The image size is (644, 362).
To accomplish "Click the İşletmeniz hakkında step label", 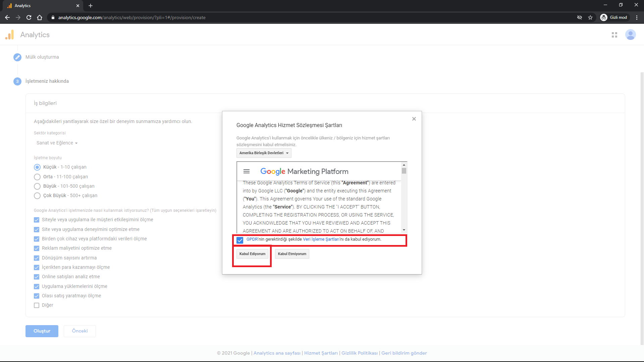I will click(47, 81).
